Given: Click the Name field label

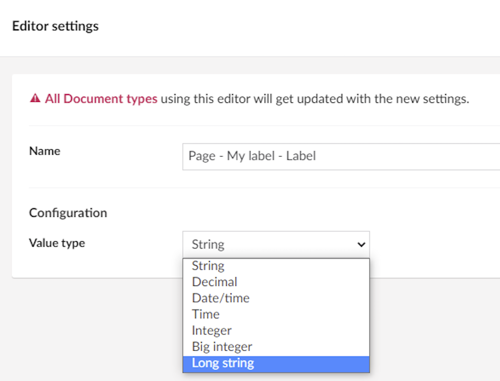Looking at the screenshot, I should 45,151.
